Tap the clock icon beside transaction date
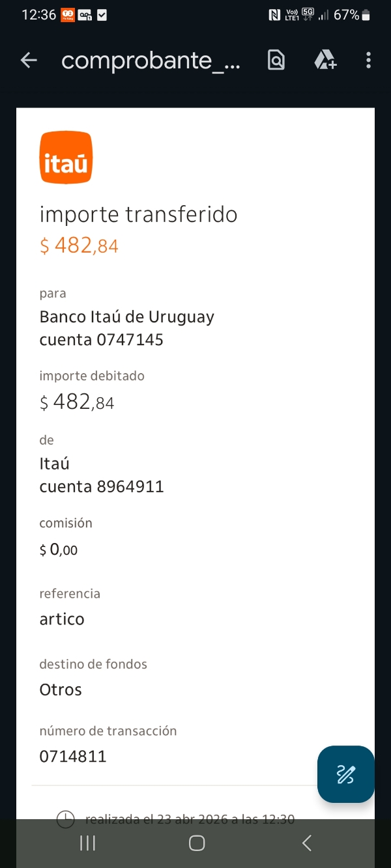391x868 pixels. 65,819
